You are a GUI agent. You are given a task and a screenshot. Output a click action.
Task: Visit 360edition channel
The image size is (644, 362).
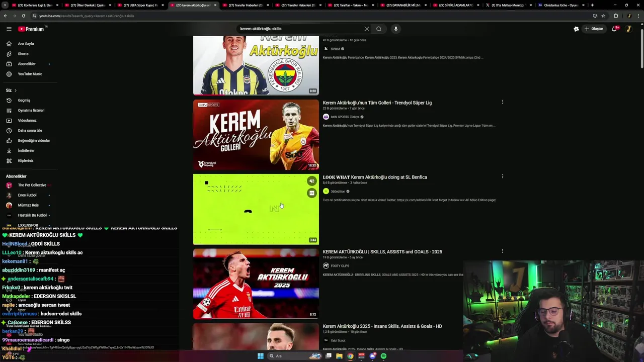point(338,191)
